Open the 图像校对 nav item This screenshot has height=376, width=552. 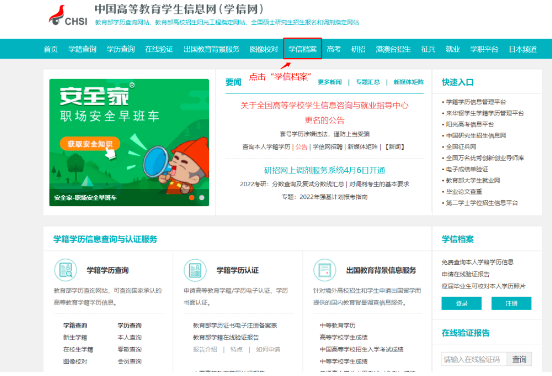coord(264,49)
